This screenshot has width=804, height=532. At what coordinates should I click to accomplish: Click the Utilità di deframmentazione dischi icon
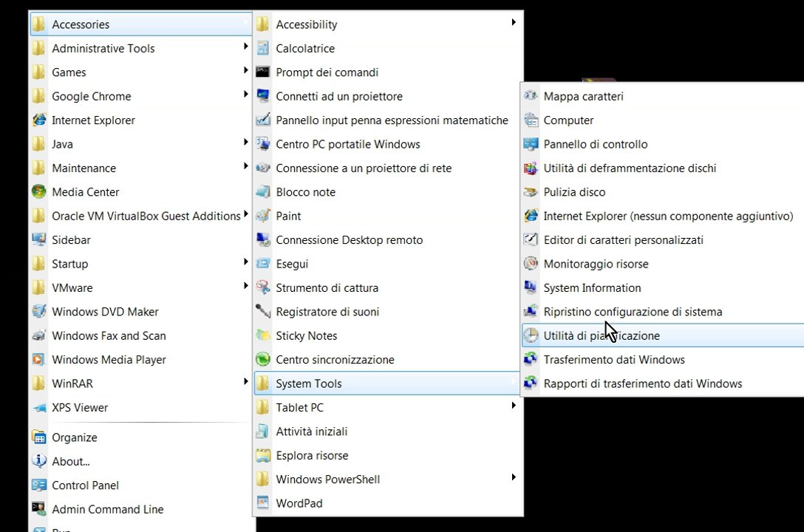(x=531, y=168)
